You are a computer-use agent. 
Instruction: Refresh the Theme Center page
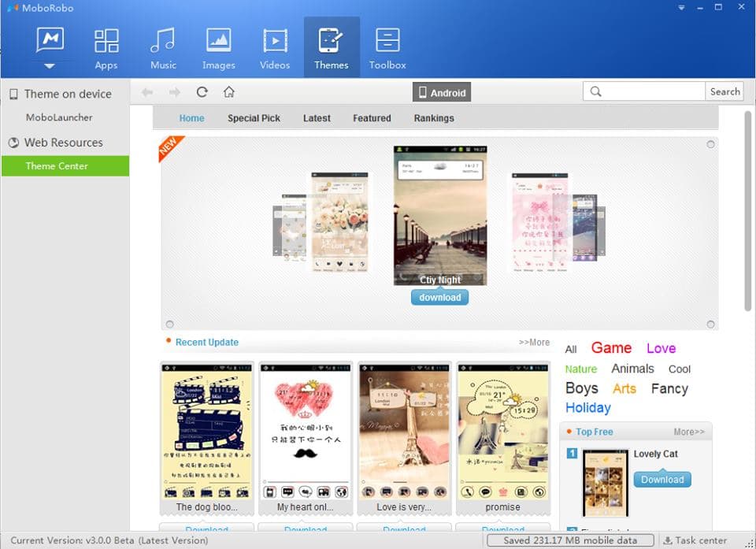202,91
